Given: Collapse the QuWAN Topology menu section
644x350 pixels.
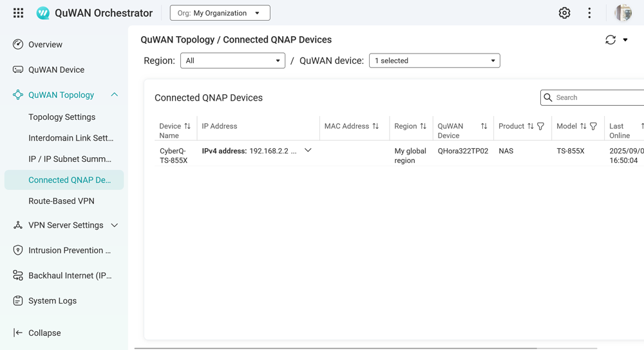Looking at the screenshot, I should (114, 95).
